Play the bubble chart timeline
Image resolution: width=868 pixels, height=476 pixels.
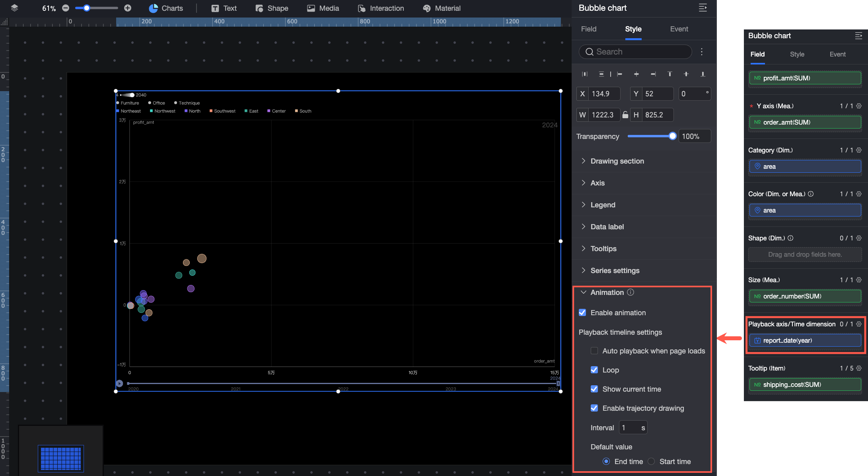click(x=119, y=384)
